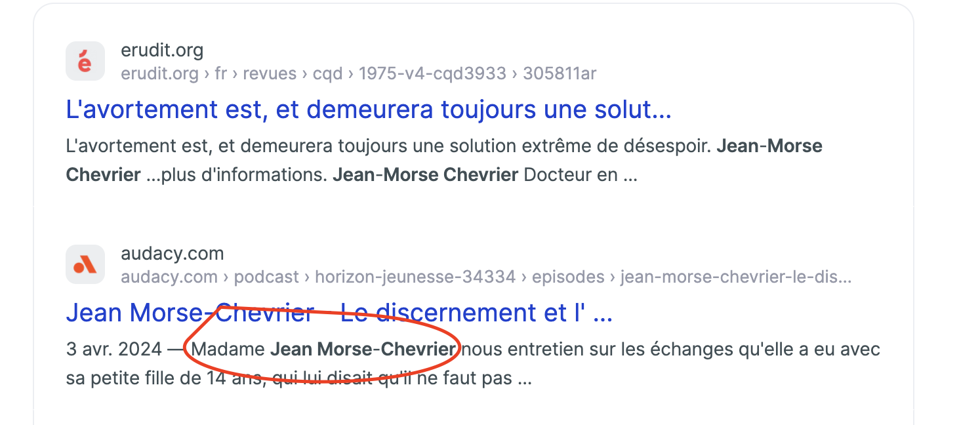Click the "revues" segment in erudit breadcrumb
This screenshot has height=425, width=980.
point(270,73)
